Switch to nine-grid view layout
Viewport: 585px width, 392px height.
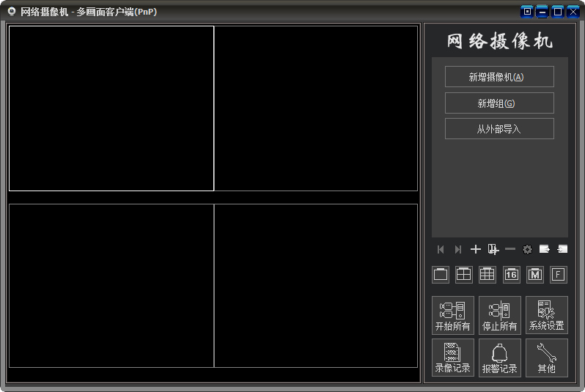point(487,275)
